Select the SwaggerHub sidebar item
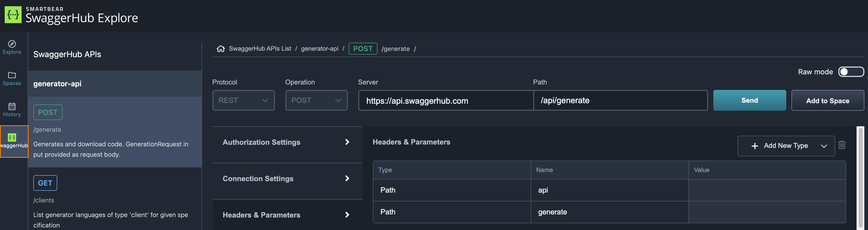 tap(14, 141)
